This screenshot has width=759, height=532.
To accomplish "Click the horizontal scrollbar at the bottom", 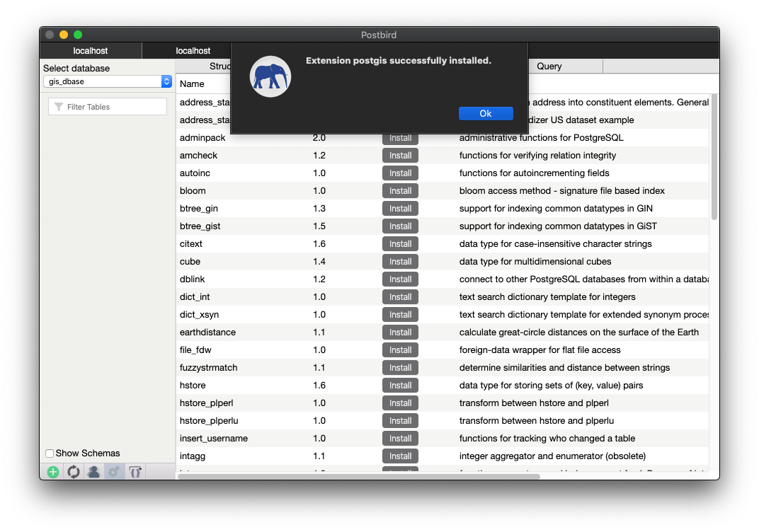I will tap(358, 477).
